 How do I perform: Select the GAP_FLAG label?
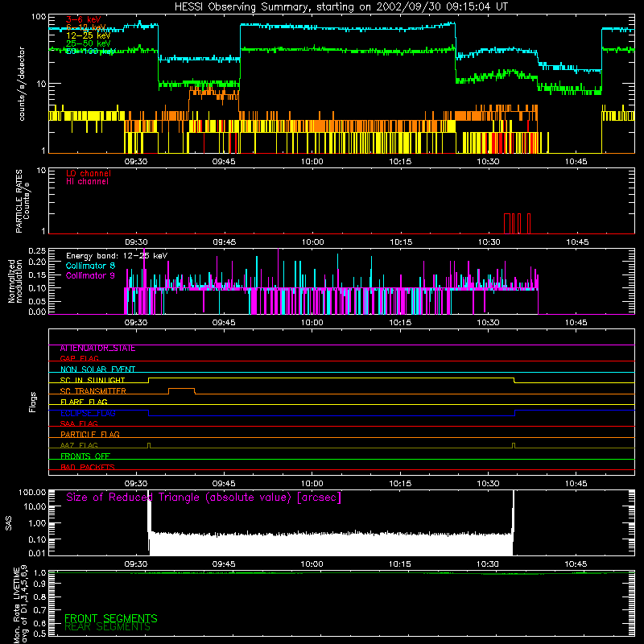[x=79, y=358]
